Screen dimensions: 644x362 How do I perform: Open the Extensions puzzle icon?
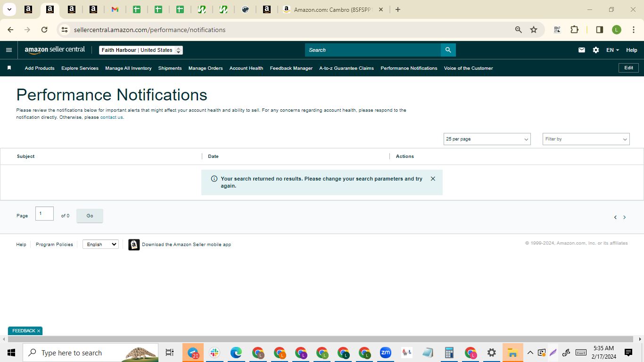click(574, 30)
